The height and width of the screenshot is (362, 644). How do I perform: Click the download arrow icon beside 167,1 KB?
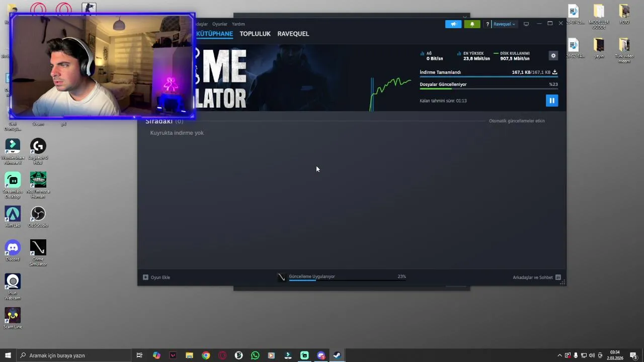pos(554,72)
